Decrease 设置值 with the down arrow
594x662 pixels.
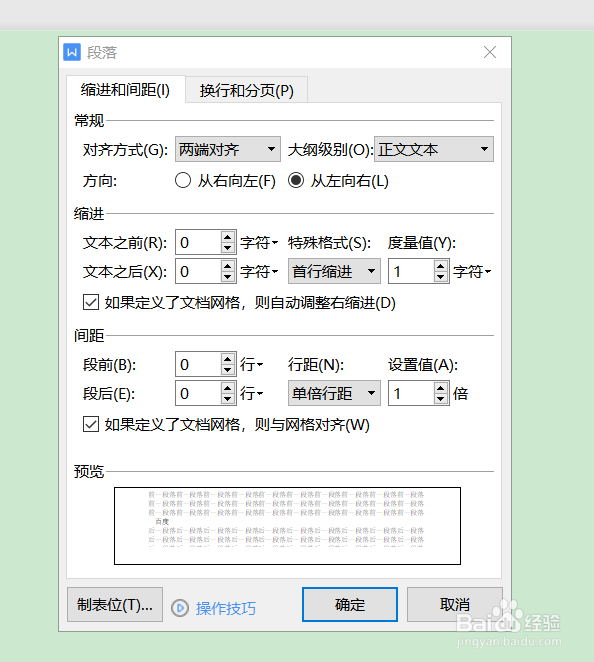[441, 399]
